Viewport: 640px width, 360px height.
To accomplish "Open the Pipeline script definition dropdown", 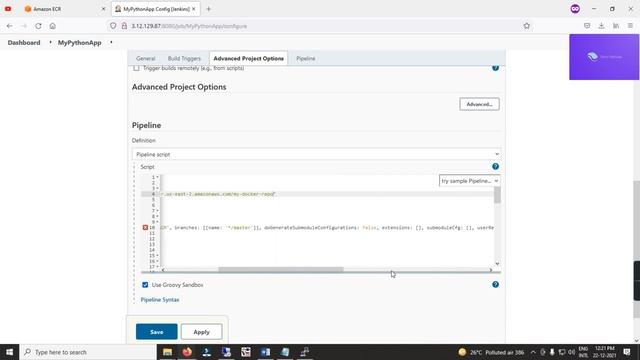I will pos(316,154).
